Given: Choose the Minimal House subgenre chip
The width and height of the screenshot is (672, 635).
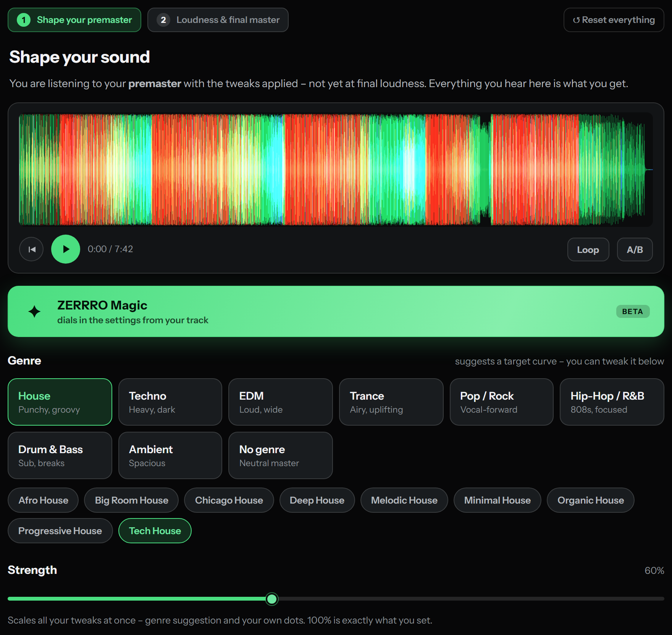Looking at the screenshot, I should tap(498, 500).
